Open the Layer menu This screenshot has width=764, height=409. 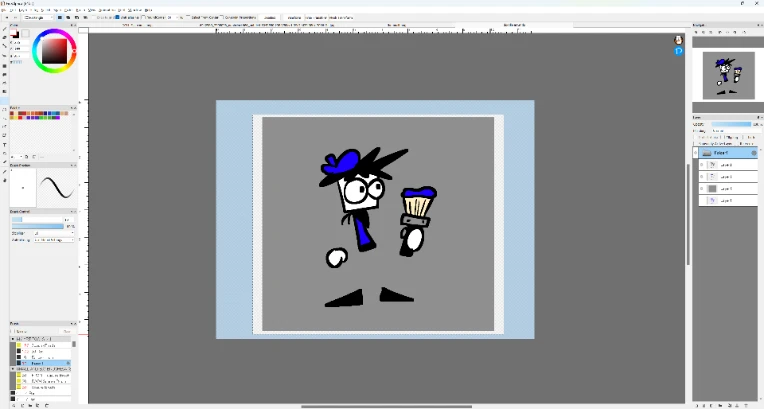pyautogui.click(x=25, y=10)
